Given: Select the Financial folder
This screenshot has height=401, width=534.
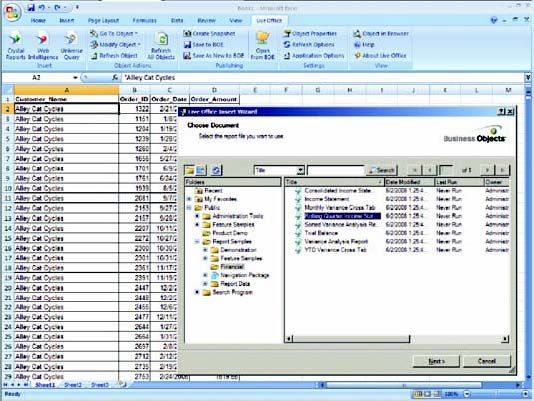Looking at the screenshot, I should [232, 267].
